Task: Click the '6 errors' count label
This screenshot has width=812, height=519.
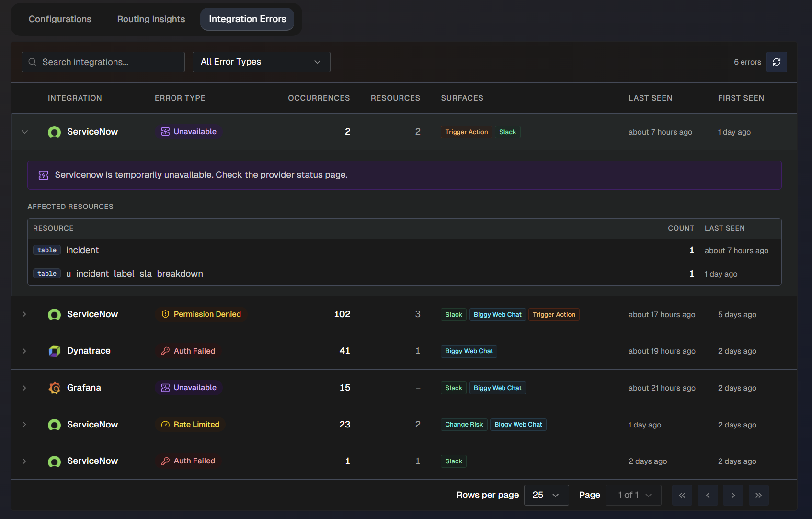Action: tap(747, 62)
